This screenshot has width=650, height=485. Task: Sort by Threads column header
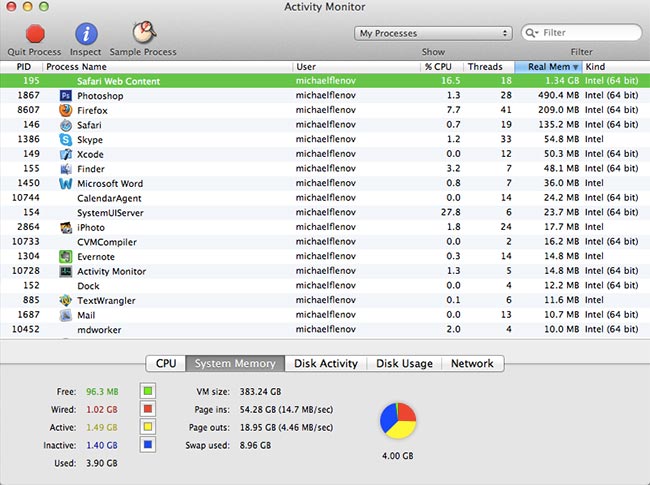489,67
